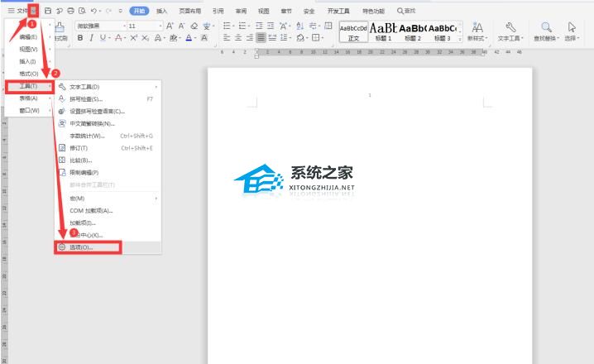Toggle Italic formatting

pos(91,38)
